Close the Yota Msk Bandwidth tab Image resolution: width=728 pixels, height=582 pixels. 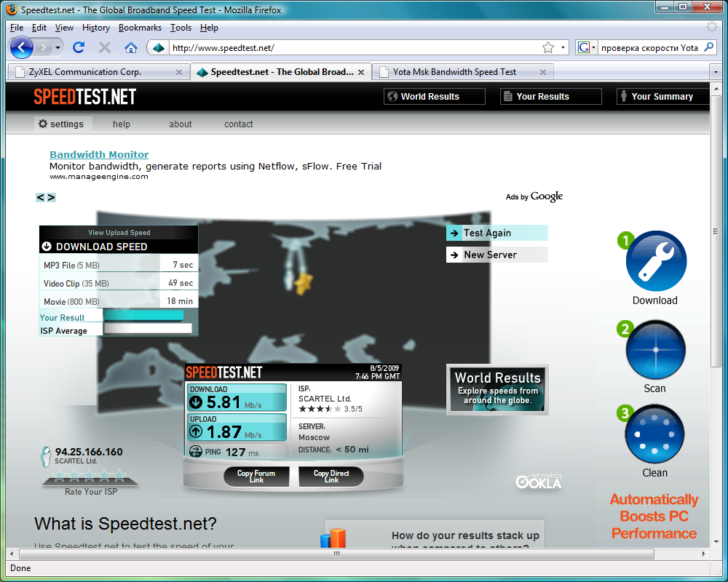click(x=543, y=72)
